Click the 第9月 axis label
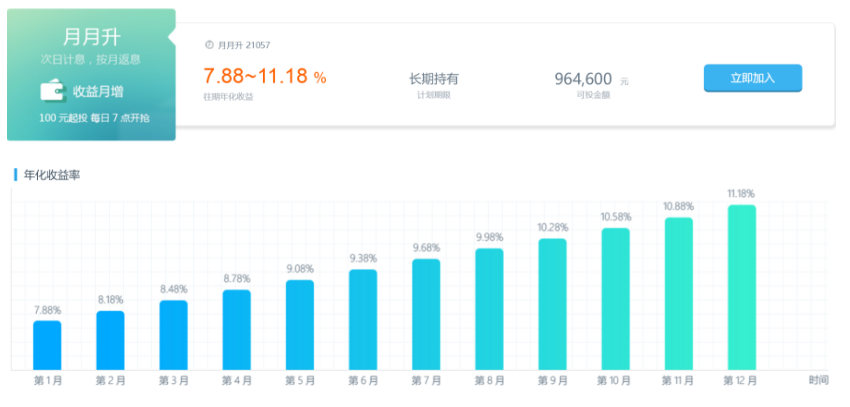Screen dimensions: 850x407 point(552,381)
